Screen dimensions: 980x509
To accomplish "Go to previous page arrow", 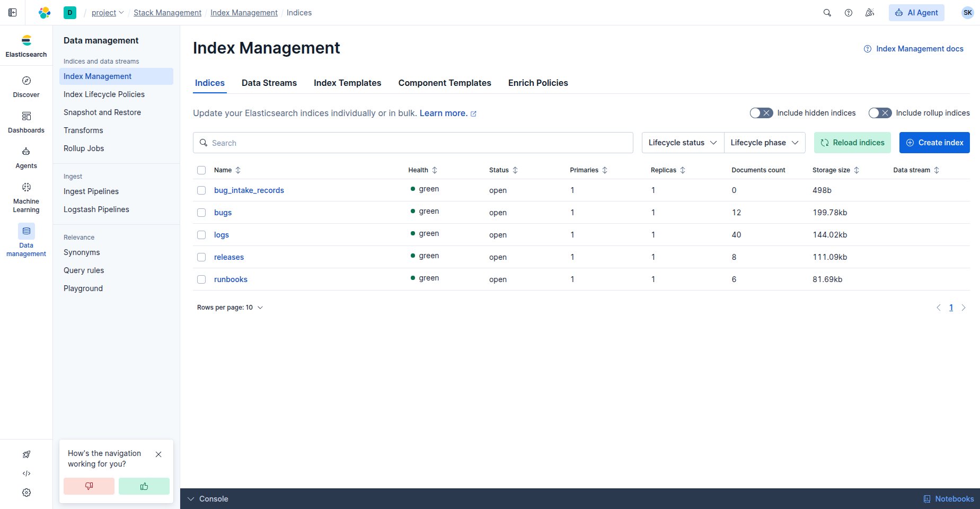I will [939, 308].
